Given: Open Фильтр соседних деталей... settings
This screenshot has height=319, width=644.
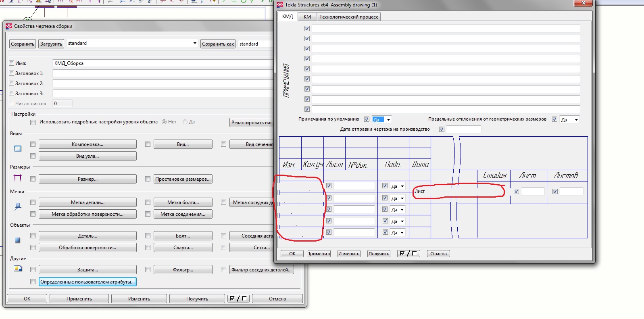Looking at the screenshot, I should 262,270.
